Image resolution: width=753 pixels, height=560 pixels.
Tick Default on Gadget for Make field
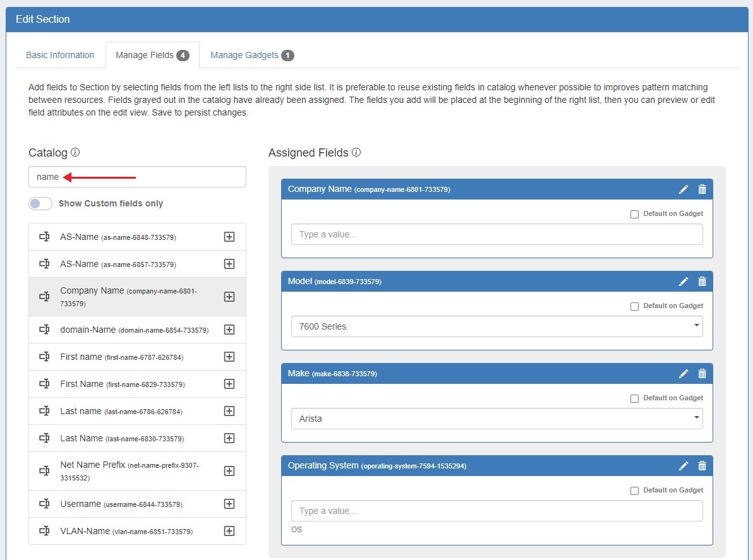tap(634, 398)
